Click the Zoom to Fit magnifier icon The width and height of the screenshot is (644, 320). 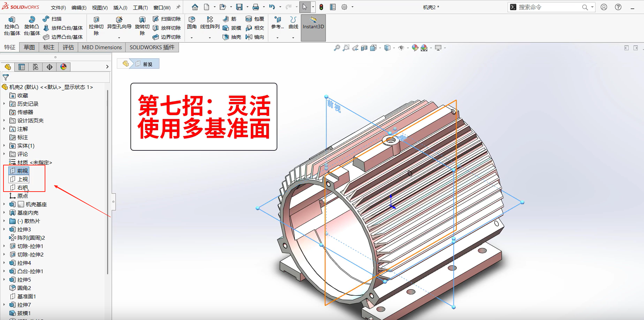point(337,48)
